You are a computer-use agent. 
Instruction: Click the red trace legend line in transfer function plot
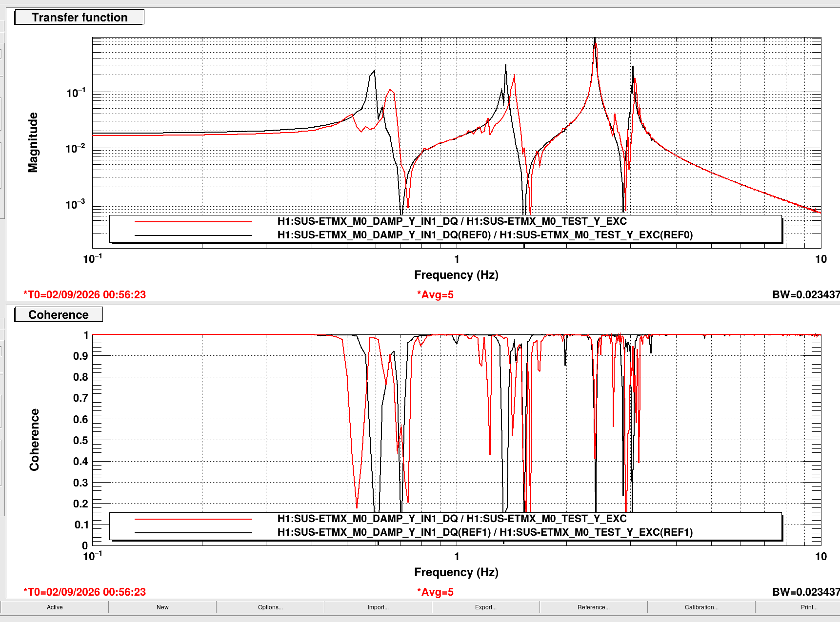pyautogui.click(x=193, y=222)
